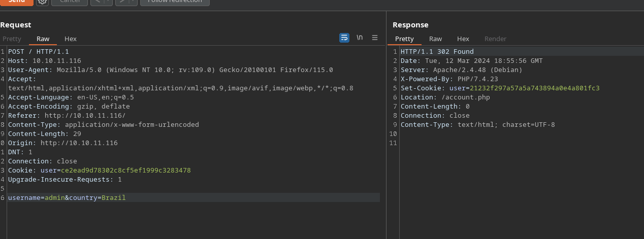The height and width of the screenshot is (239, 644).
Task: Click the Location: /account.php response header
Action: click(x=445, y=97)
